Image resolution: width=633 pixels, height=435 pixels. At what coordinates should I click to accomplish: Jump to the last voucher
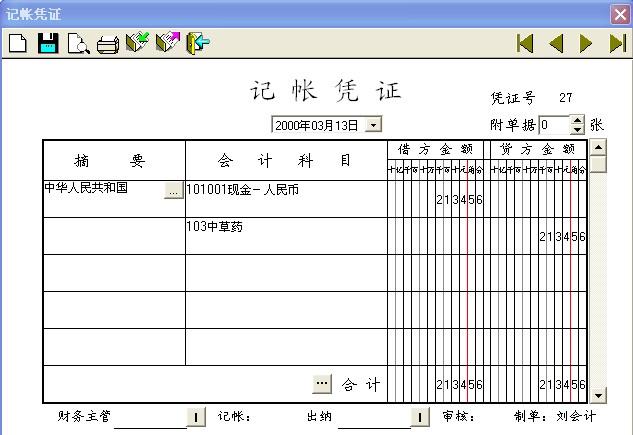click(x=618, y=43)
